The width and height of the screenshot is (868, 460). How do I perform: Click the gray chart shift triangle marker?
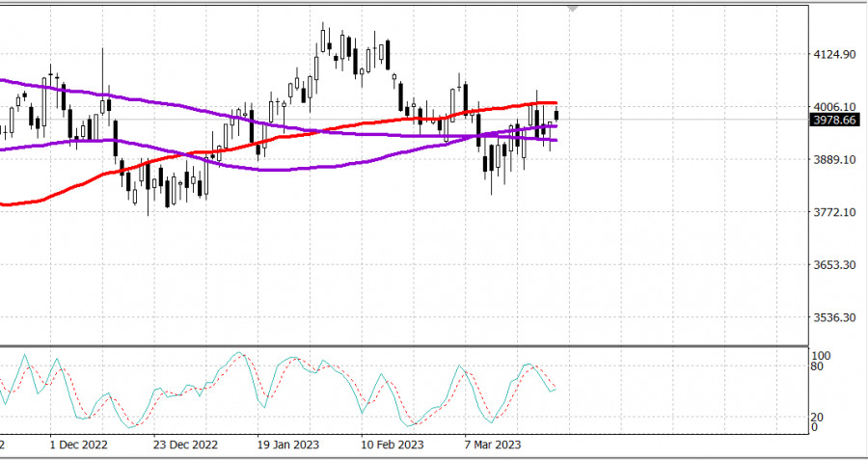point(574,8)
